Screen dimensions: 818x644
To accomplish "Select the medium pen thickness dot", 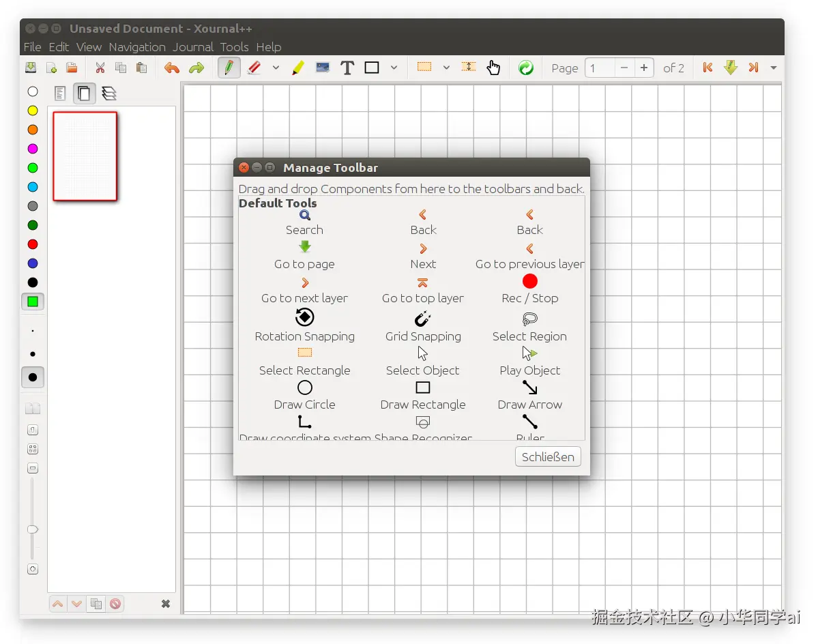I will point(33,354).
